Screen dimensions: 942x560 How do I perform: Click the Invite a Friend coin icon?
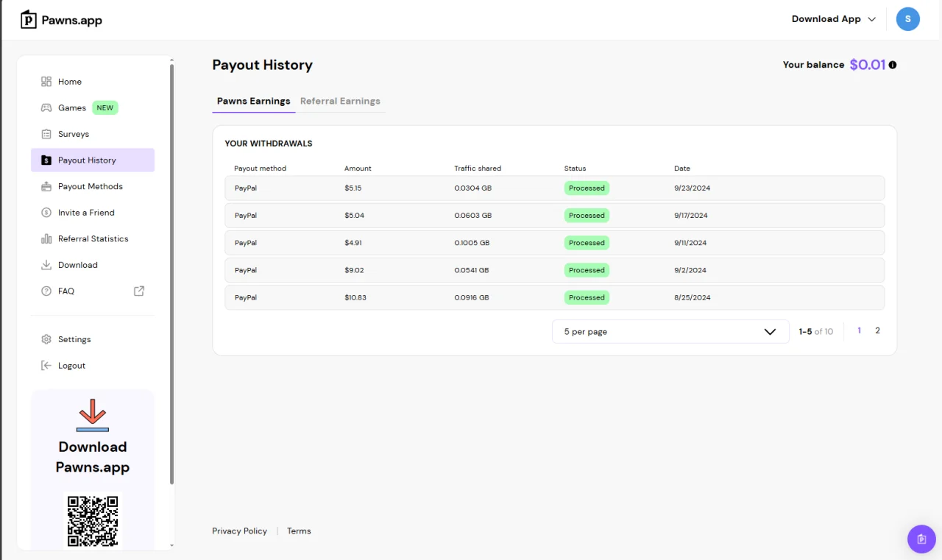pyautogui.click(x=46, y=213)
